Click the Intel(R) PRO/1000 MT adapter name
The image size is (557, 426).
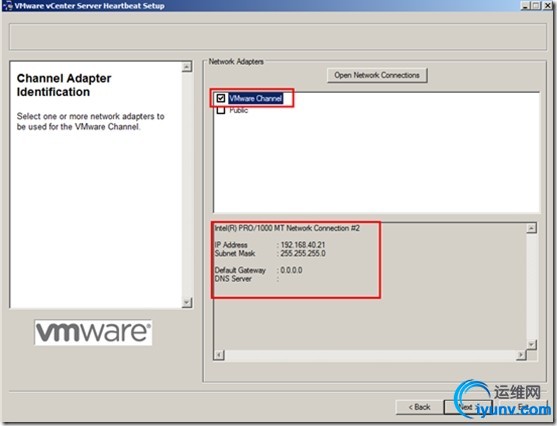pos(287,228)
